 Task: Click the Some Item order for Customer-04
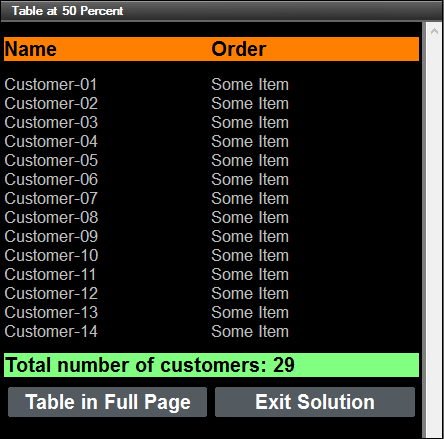pyautogui.click(x=250, y=141)
